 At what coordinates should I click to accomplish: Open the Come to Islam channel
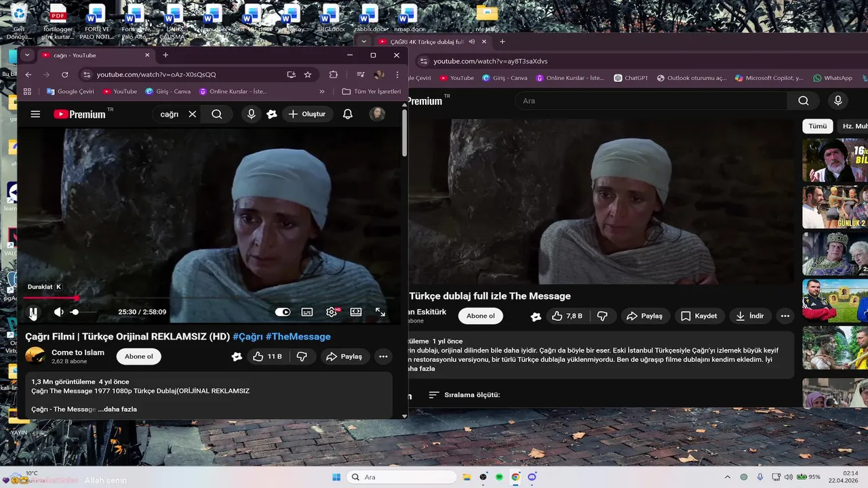[x=78, y=352]
